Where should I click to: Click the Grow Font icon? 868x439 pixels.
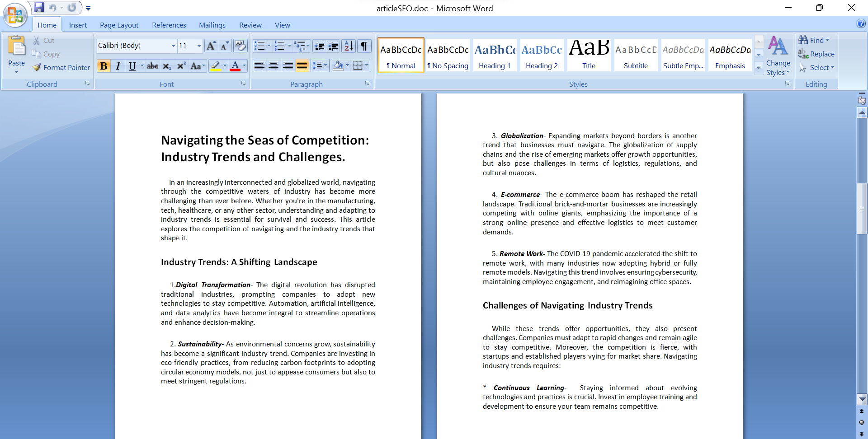click(x=211, y=46)
